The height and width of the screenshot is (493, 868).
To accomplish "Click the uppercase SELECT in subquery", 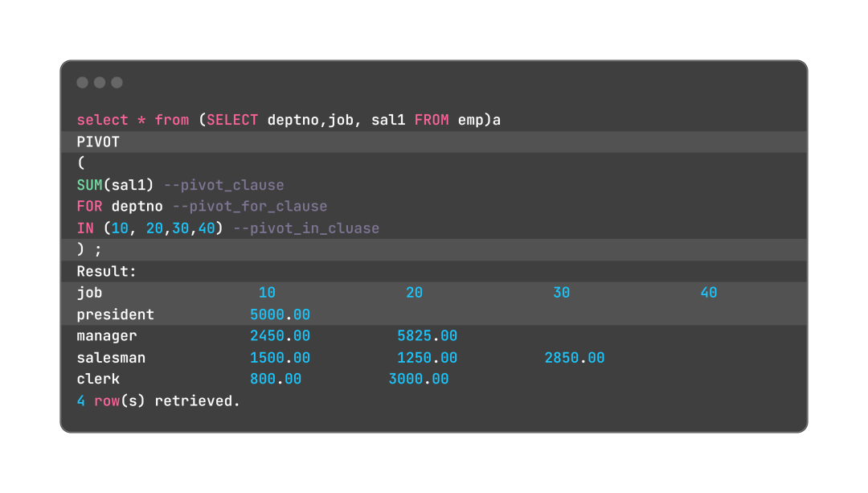I will pos(232,120).
